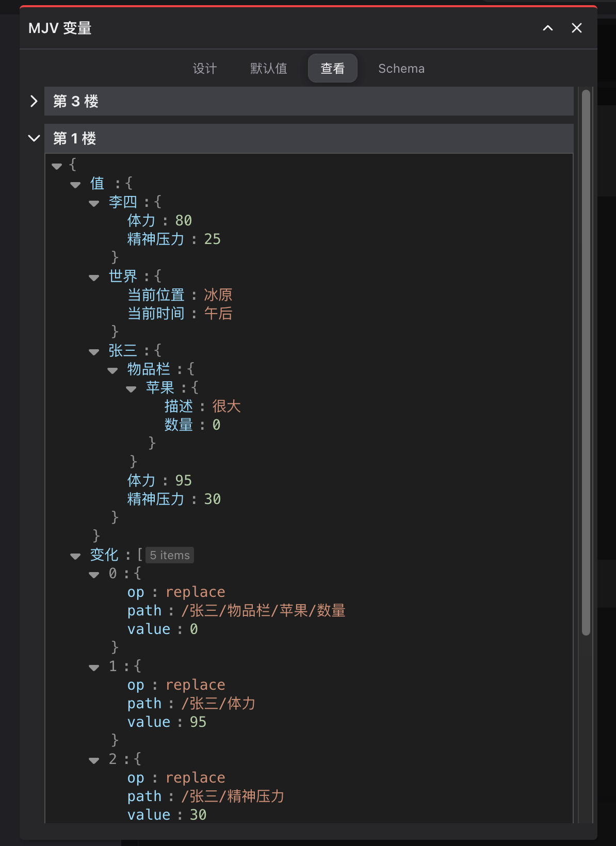Collapse the 第 1 楼 section
The height and width of the screenshot is (846, 616).
34,138
